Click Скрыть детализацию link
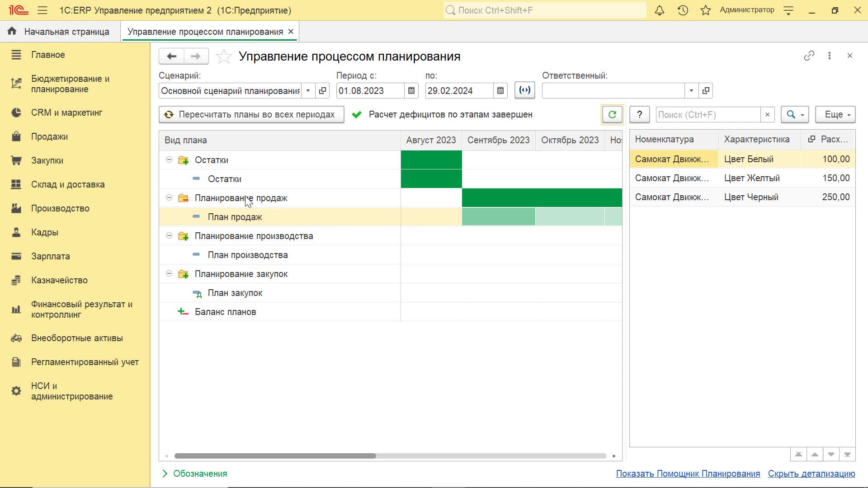The image size is (868, 488). click(x=811, y=474)
